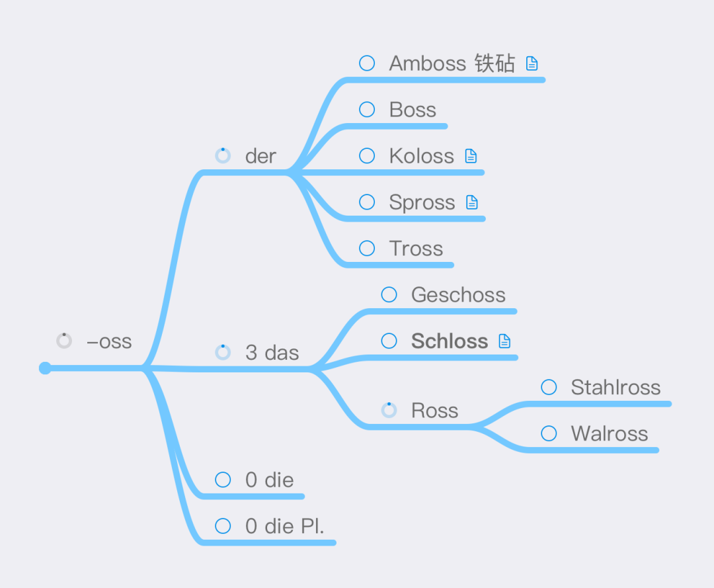This screenshot has width=714, height=588.
Task: Select the bold Schloss node text
Action: point(450,341)
